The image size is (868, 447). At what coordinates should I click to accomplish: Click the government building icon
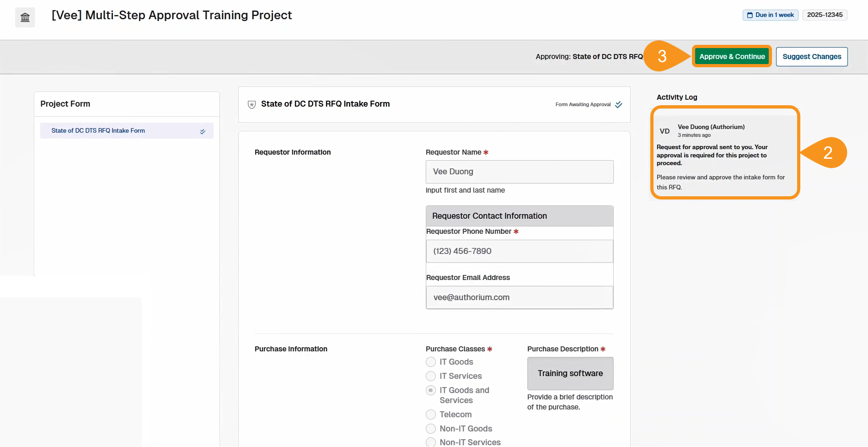25,17
